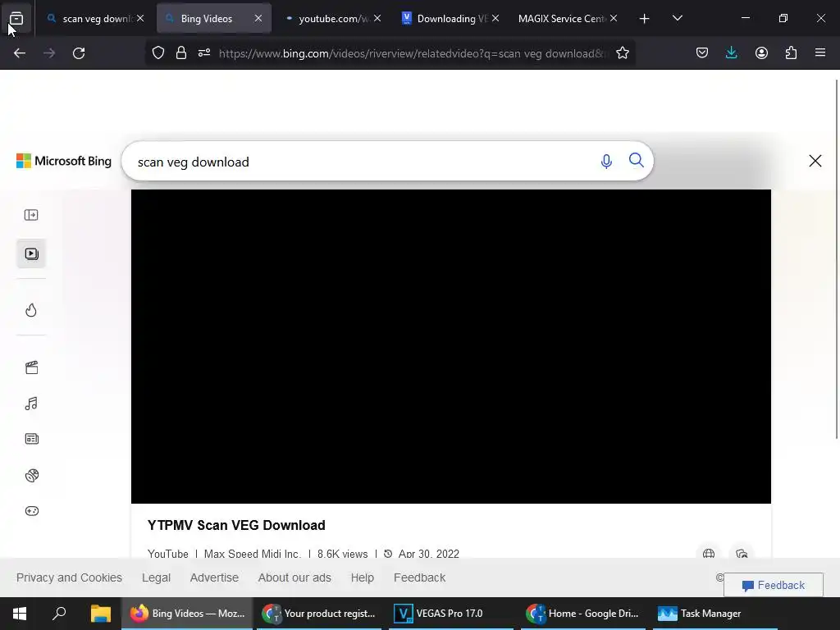
Task: Open Max Speed Midi Inc. channel
Action: 253,554
